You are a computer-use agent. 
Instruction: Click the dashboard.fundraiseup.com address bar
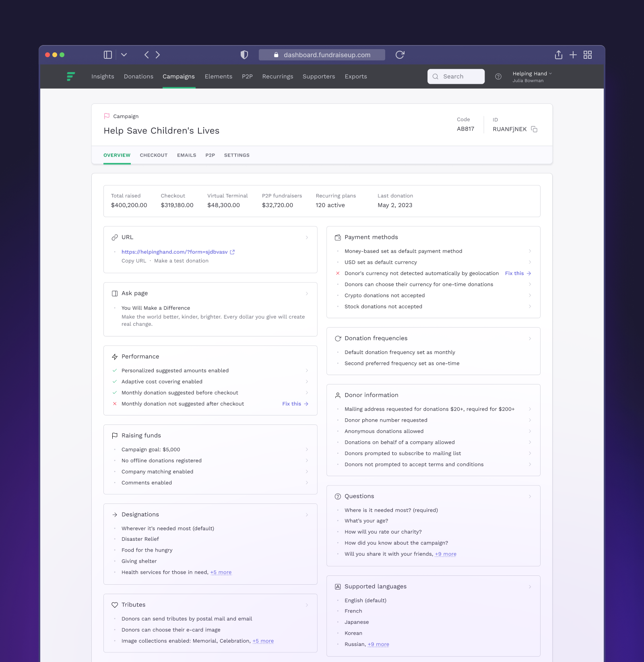[x=322, y=55]
